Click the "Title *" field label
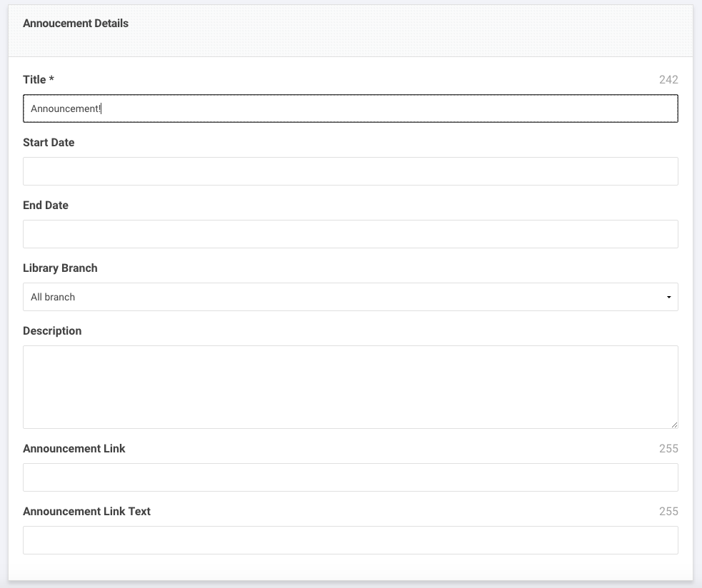This screenshot has height=588, width=702. [39, 80]
